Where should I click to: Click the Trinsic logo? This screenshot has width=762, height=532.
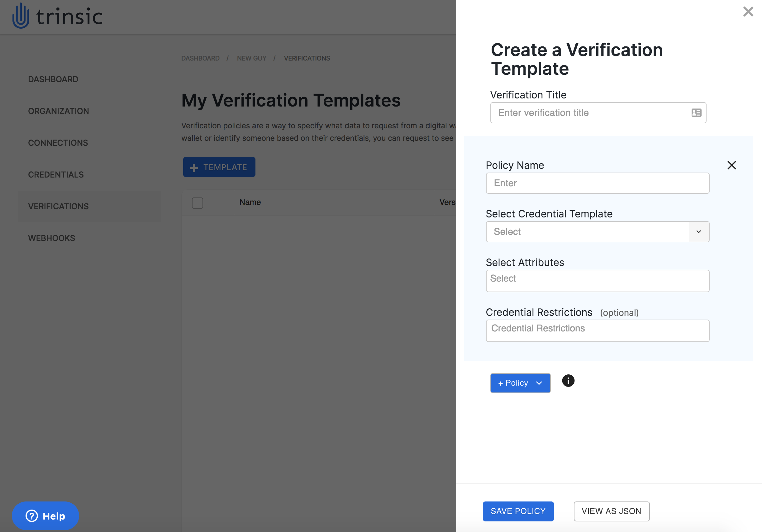(x=57, y=16)
